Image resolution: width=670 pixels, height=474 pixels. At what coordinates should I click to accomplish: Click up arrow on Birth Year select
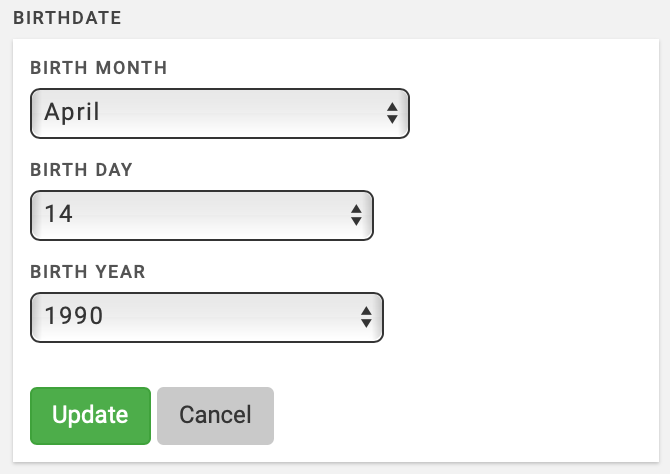point(366,310)
